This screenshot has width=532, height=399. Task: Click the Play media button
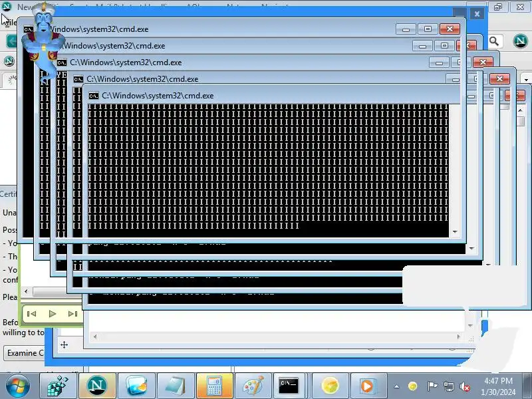[53, 314]
